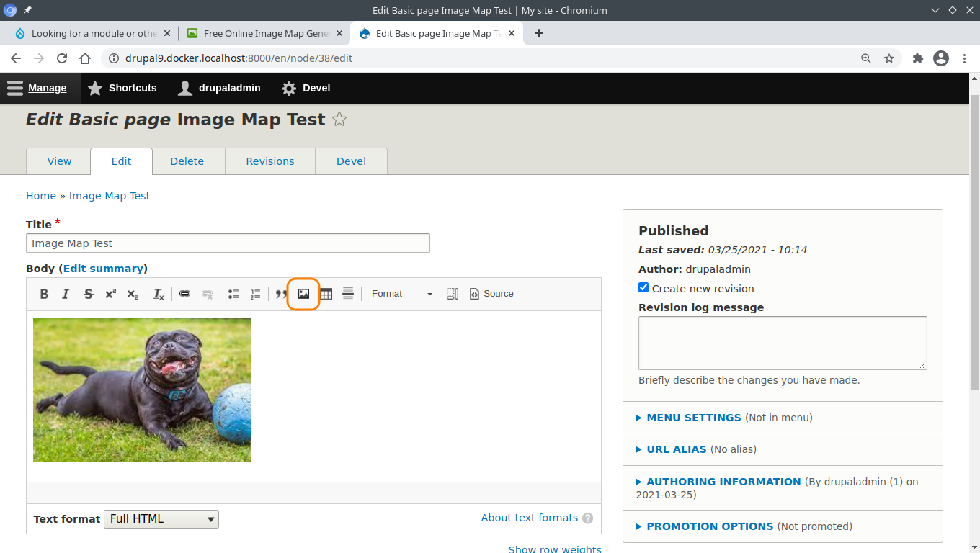
Task: View site information for drupal9.docker.localhost
Action: tap(114, 58)
